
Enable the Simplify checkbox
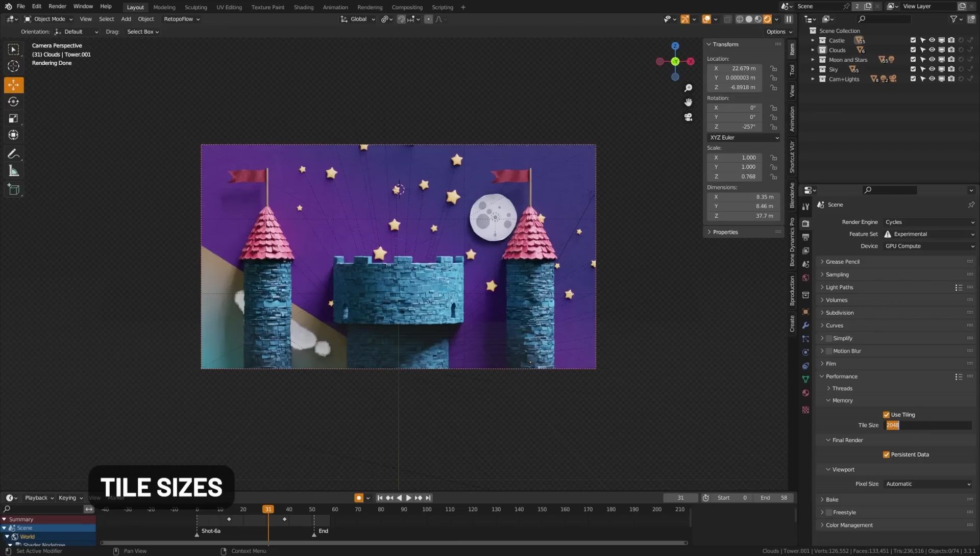click(x=829, y=339)
